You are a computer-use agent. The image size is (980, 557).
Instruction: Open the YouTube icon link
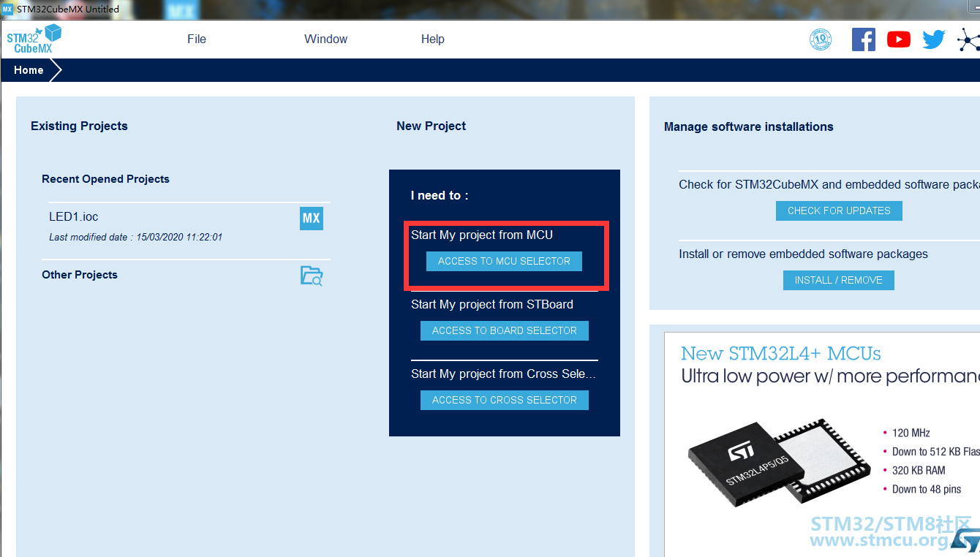[x=899, y=39]
